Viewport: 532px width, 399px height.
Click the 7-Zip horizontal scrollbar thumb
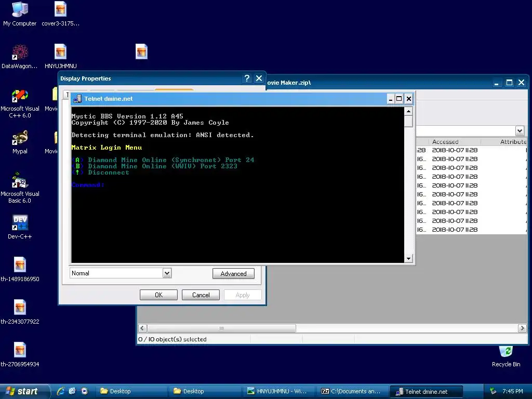pyautogui.click(x=221, y=328)
